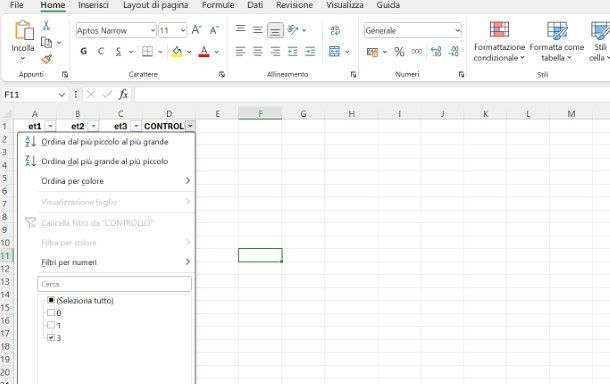The image size is (610, 384).
Task: Check the 0 filter value
Action: (51, 312)
